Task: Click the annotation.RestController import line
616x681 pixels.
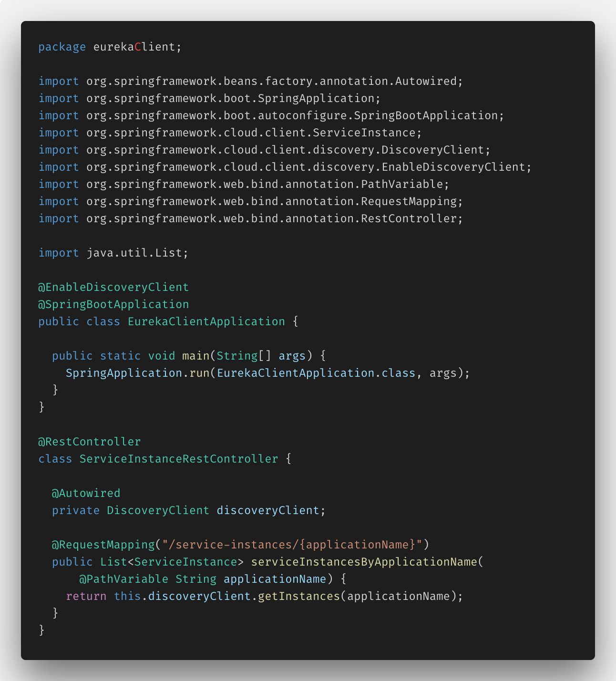Action: click(251, 218)
